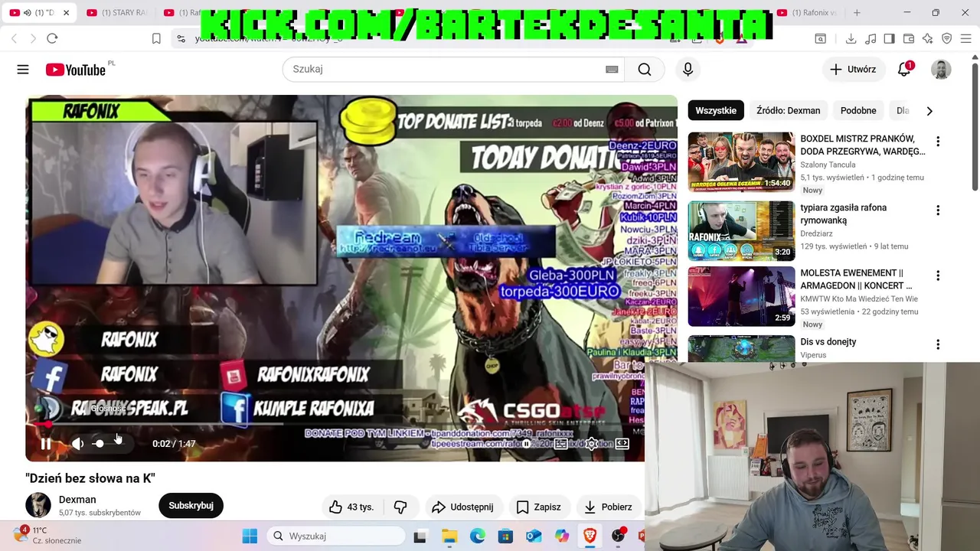Open media control music icon
Image resolution: width=980 pixels, height=551 pixels.
[x=871, y=38]
